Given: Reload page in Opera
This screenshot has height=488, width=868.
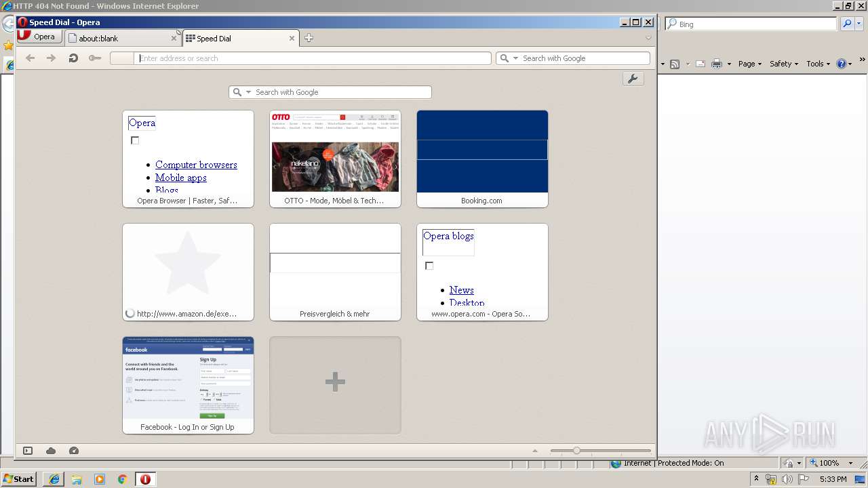Looking at the screenshot, I should point(73,58).
